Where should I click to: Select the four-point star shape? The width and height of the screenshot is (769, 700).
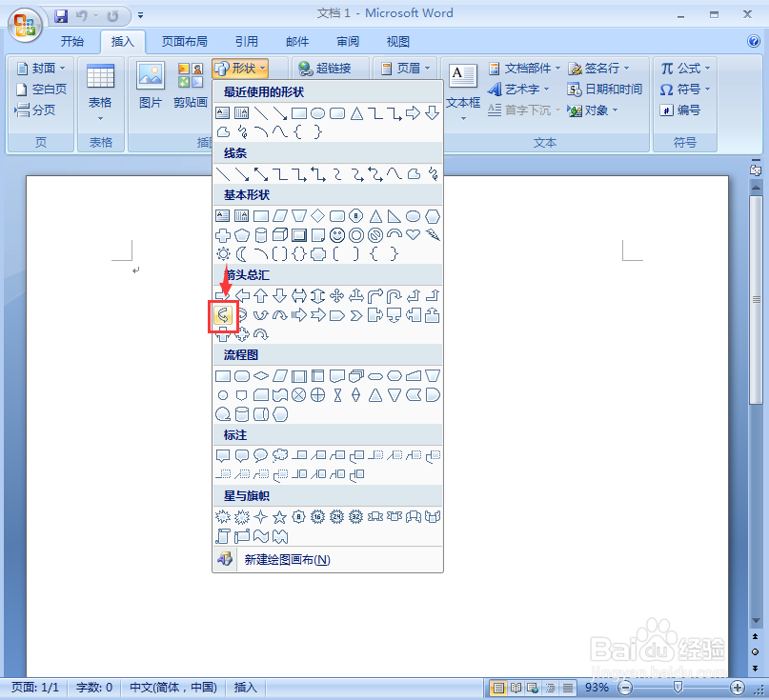[261, 516]
